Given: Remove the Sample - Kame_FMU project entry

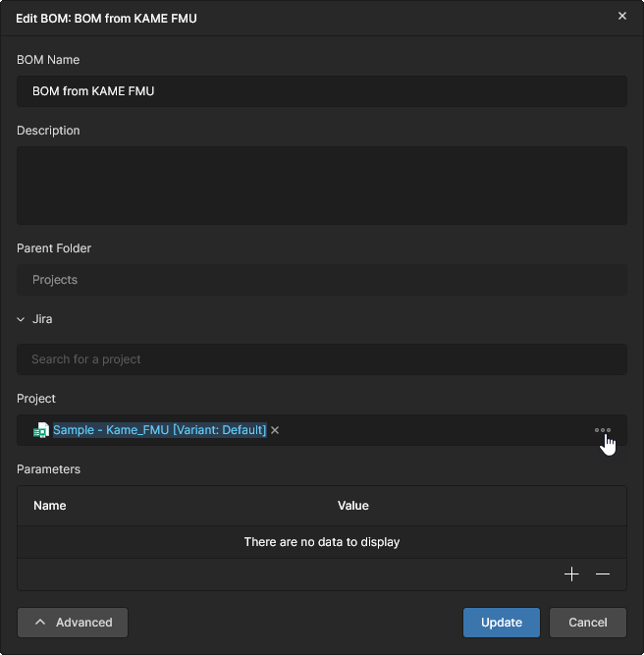Looking at the screenshot, I should (275, 430).
